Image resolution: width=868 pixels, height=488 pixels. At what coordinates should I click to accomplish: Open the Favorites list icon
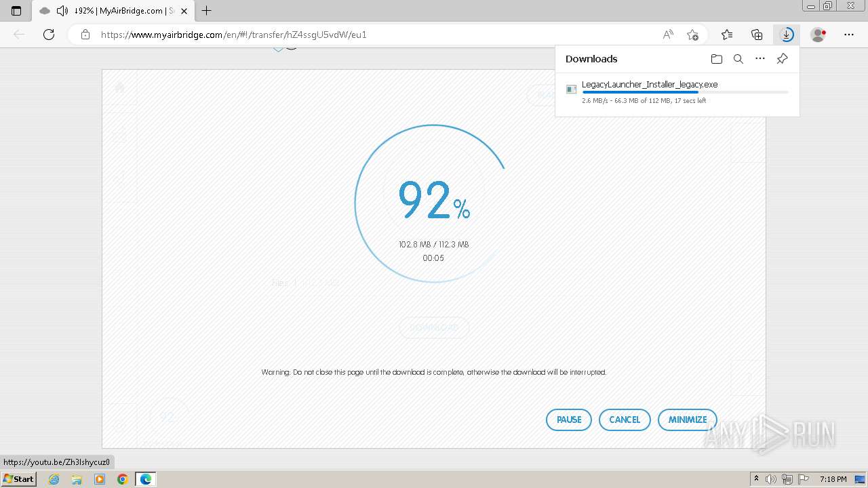point(727,35)
